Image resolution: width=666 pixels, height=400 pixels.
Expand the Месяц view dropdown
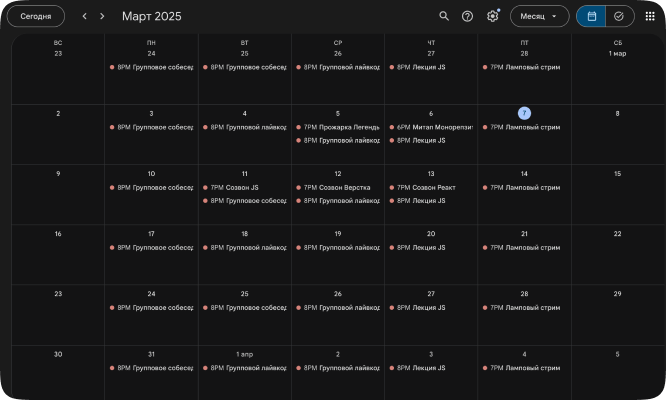(x=539, y=16)
